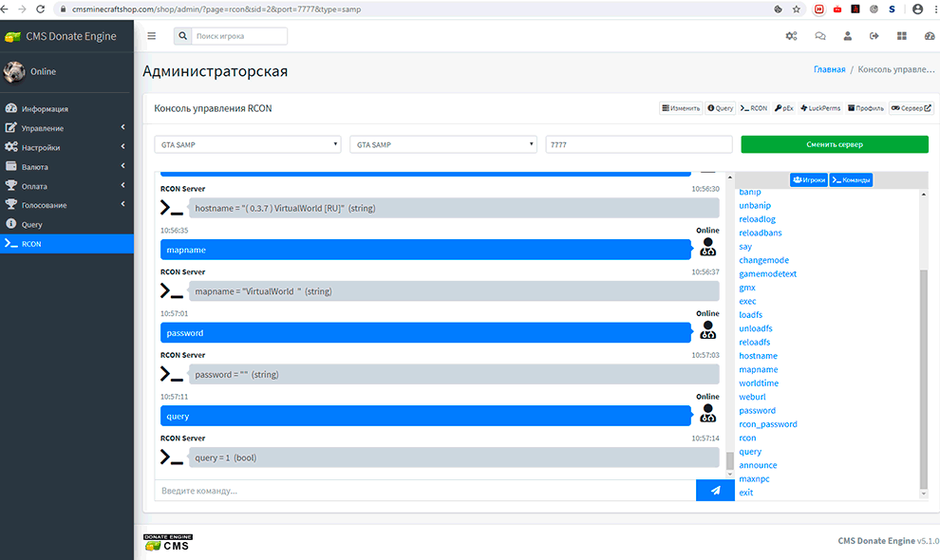
Task: Click the search magnifier icon
Action: pyautogui.click(x=182, y=36)
